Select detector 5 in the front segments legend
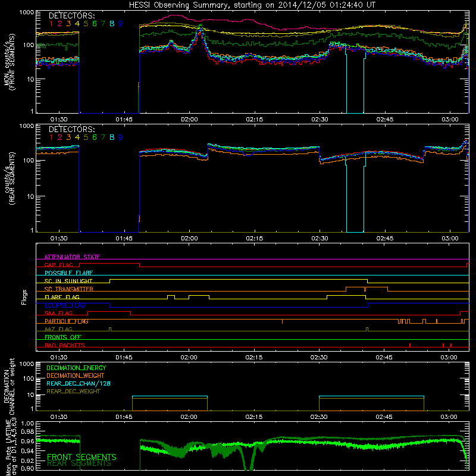Viewport: 476px width, 476px height. tap(86, 24)
